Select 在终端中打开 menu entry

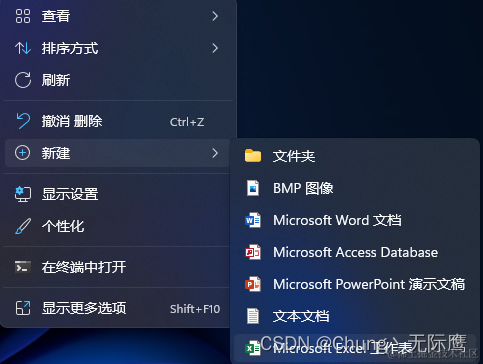(118, 267)
